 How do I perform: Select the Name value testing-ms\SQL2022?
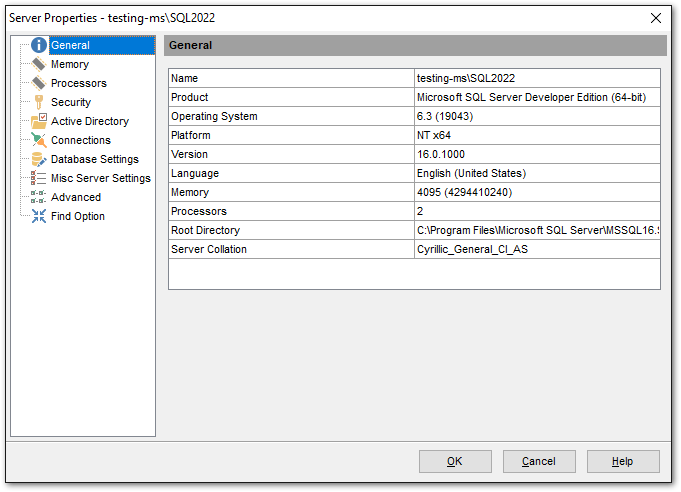pos(537,78)
